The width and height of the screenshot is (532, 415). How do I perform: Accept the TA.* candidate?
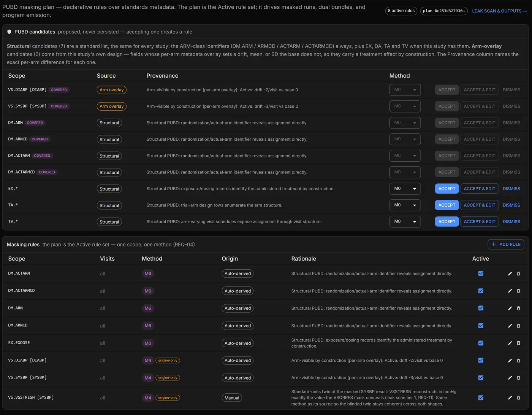(447, 205)
